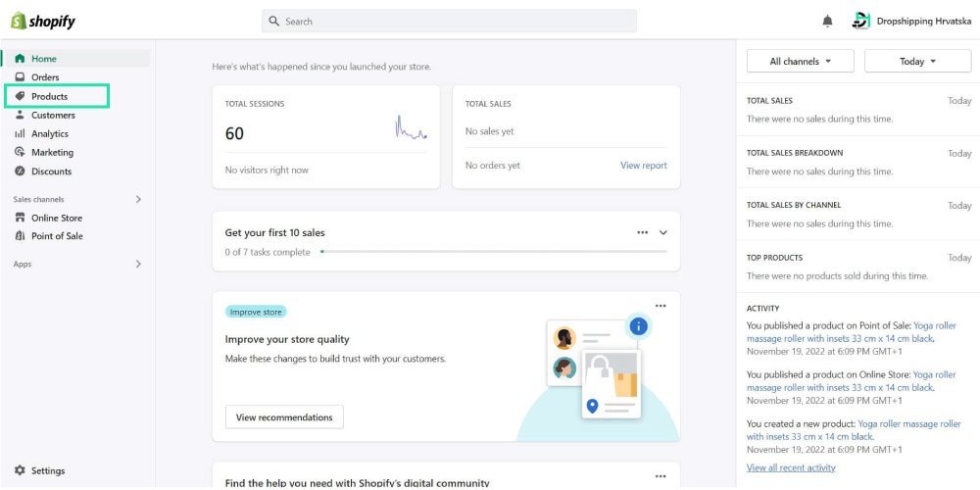Click the session count 60
980x490 pixels.
(x=234, y=133)
